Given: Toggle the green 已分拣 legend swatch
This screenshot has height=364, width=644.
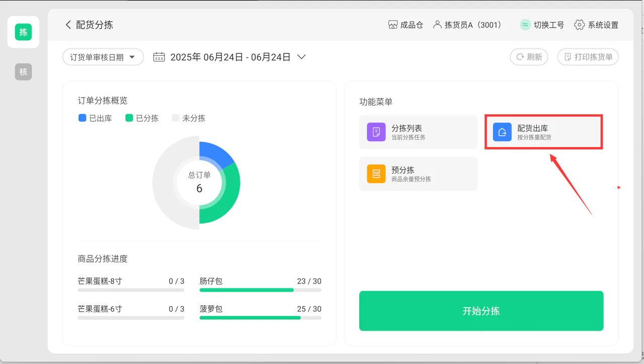Looking at the screenshot, I should coord(129,118).
